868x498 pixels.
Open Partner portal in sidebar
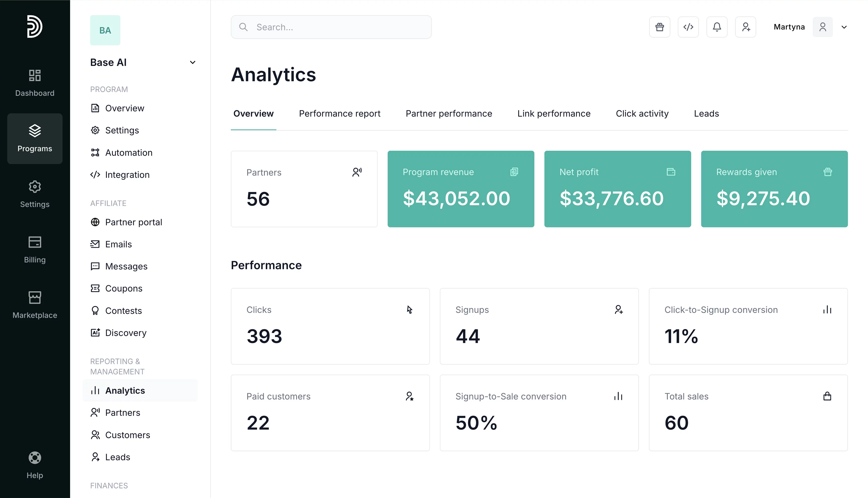pos(133,222)
